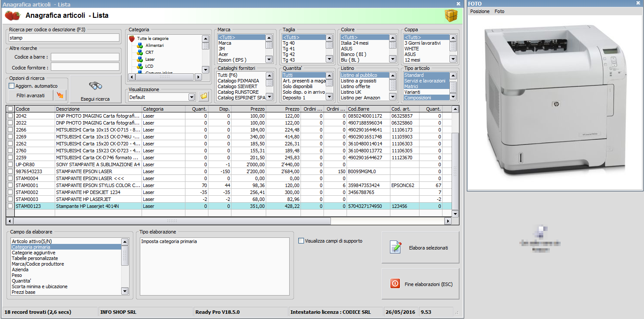Sort table by Codice column header
The height and width of the screenshot is (319, 644).
[35, 109]
